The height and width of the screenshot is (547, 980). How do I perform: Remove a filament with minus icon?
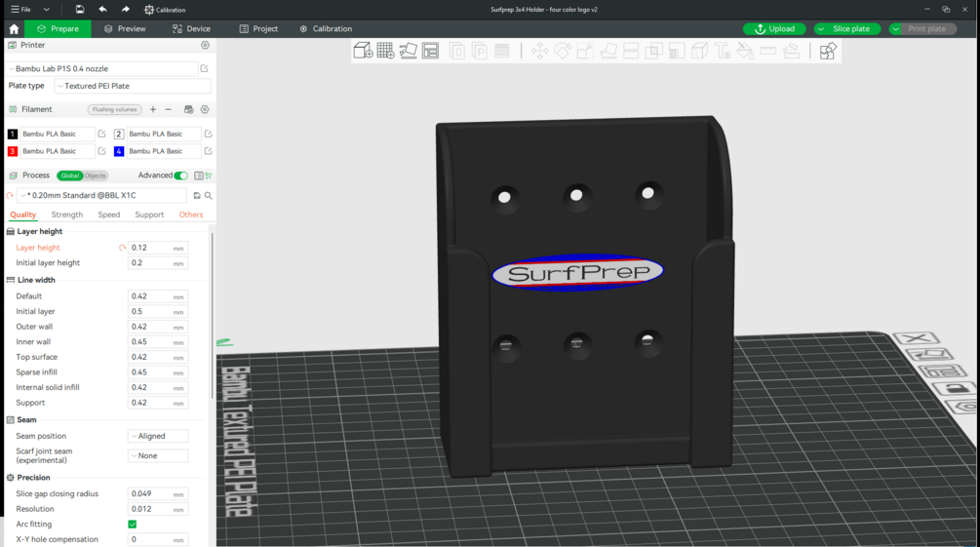168,109
